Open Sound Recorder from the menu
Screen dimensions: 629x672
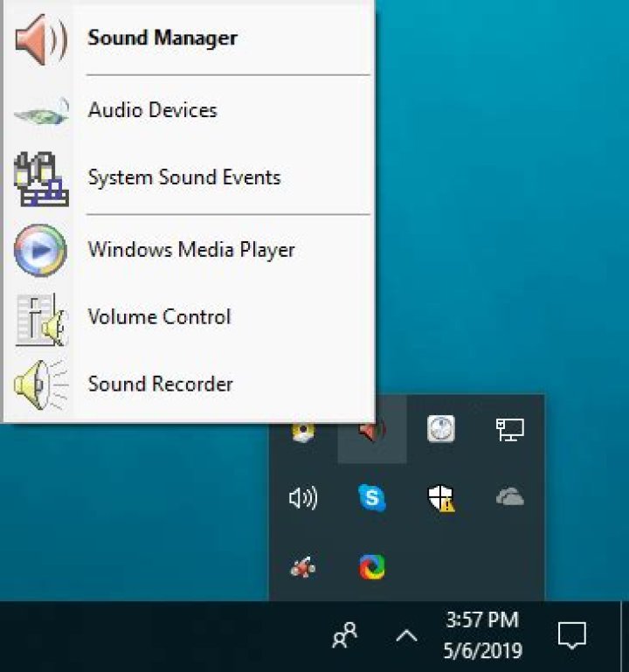point(189,384)
